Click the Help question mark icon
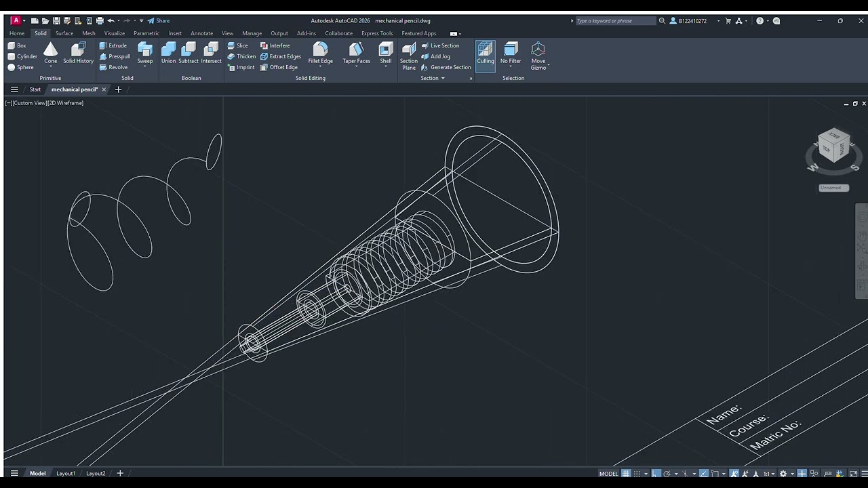This screenshot has height=488, width=868. [759, 20]
